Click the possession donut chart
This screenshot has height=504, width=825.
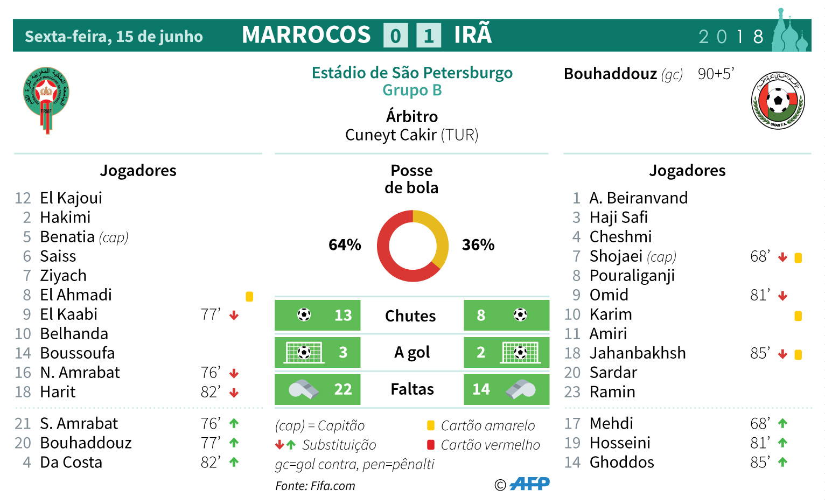(x=413, y=246)
